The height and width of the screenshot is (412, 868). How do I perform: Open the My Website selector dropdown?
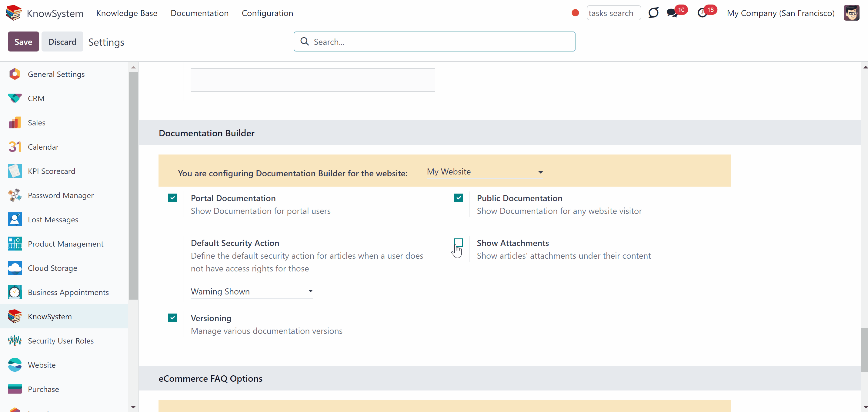point(485,172)
